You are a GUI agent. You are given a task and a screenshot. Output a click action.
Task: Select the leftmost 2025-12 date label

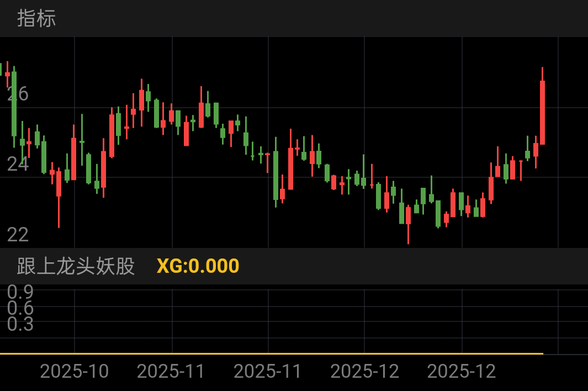pos(364,372)
